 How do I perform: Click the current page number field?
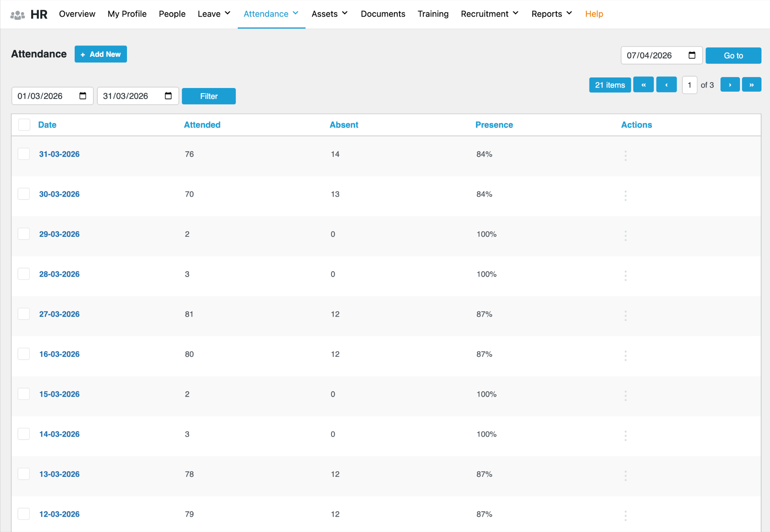click(689, 85)
